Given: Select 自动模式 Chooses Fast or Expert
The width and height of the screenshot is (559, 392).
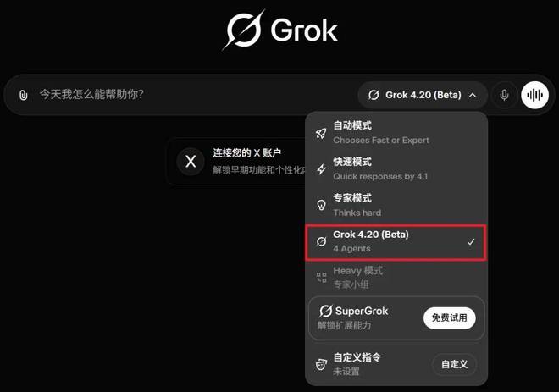Looking at the screenshot, I should coord(396,133).
